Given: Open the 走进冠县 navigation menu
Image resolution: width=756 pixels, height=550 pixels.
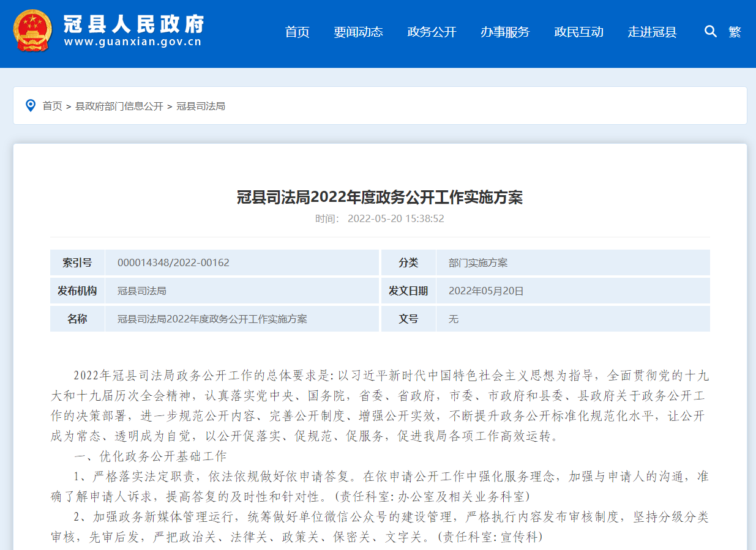Looking at the screenshot, I should click(x=652, y=32).
